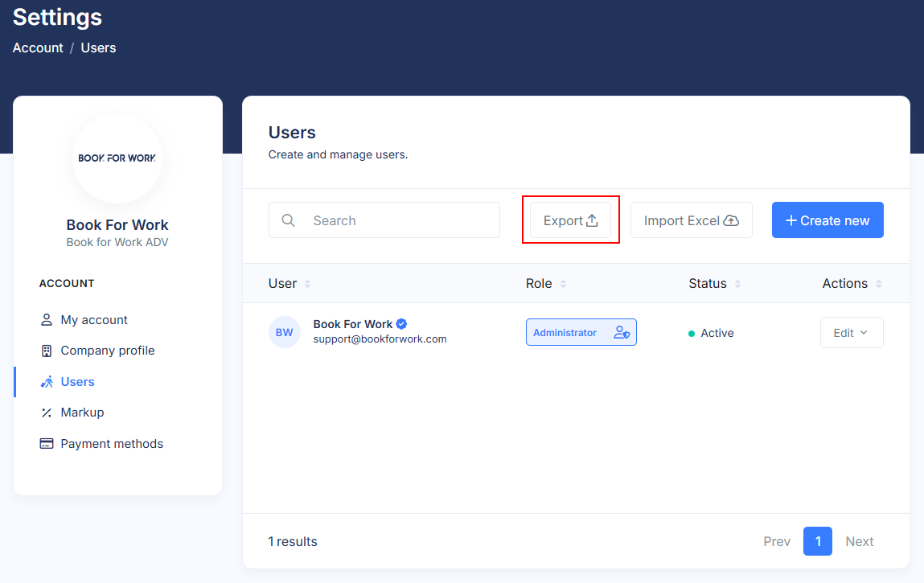Click the person icon beside My account
Viewport: 924px width, 583px height.
point(46,319)
